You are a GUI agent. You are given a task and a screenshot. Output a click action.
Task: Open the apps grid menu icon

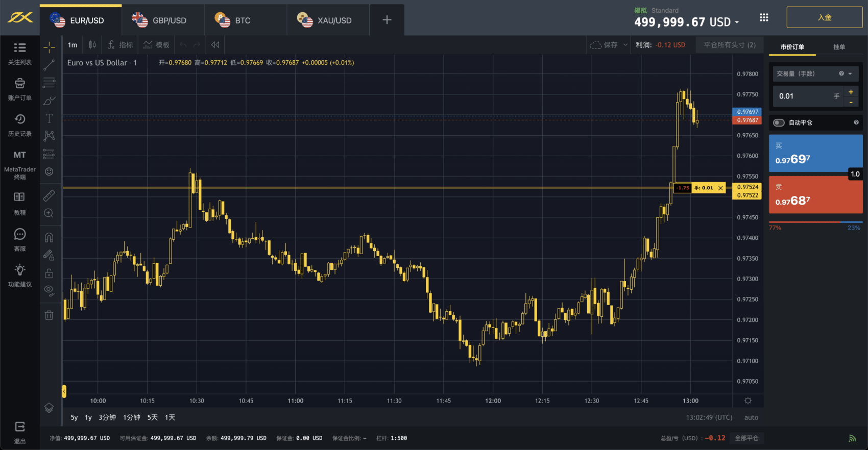pyautogui.click(x=764, y=18)
